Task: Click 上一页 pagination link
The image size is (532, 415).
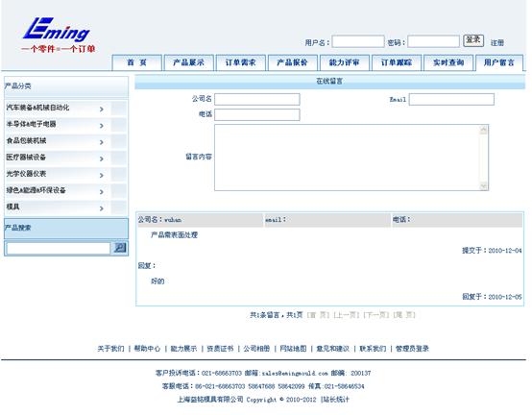Action: pos(347,315)
